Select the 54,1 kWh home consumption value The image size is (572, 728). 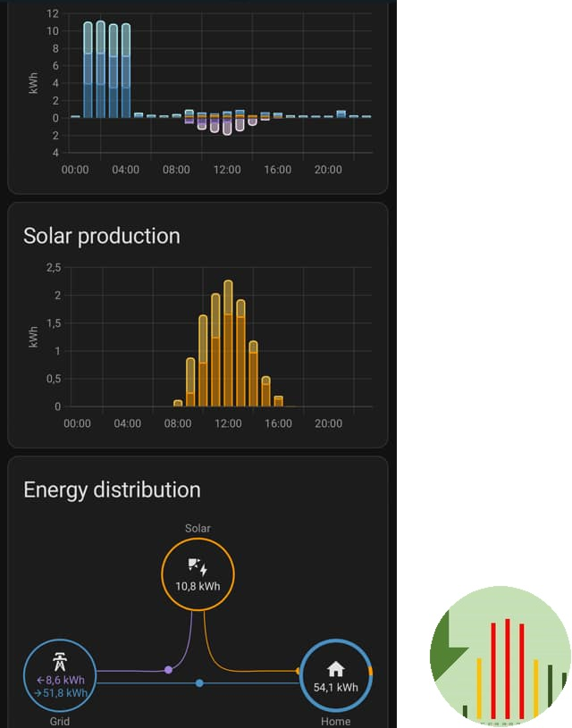pyautogui.click(x=336, y=688)
